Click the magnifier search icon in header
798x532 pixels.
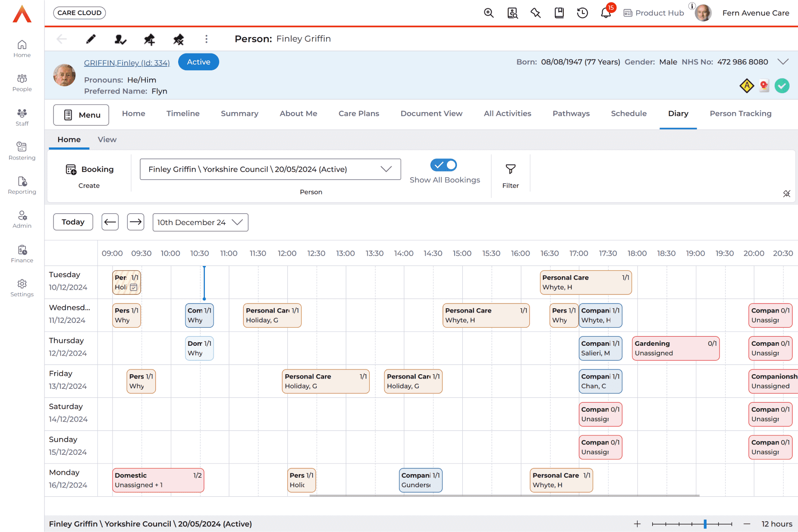[489, 13]
